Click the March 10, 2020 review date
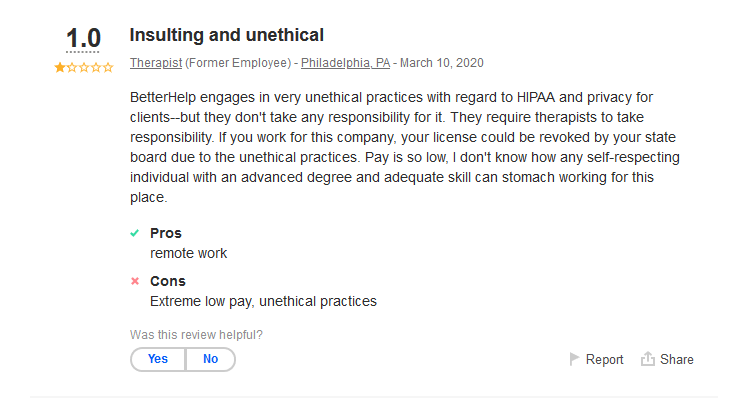The height and width of the screenshot is (409, 729). (441, 63)
